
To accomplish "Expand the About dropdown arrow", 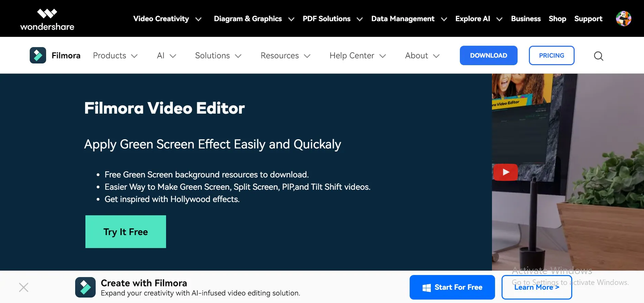I will [436, 56].
